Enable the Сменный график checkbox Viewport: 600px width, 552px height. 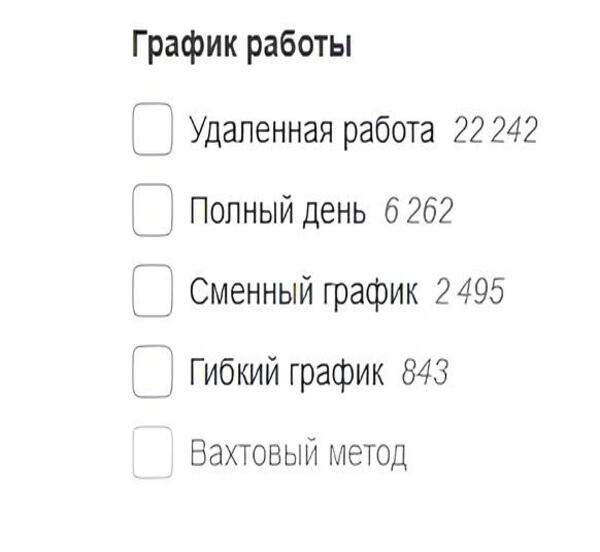(x=152, y=293)
